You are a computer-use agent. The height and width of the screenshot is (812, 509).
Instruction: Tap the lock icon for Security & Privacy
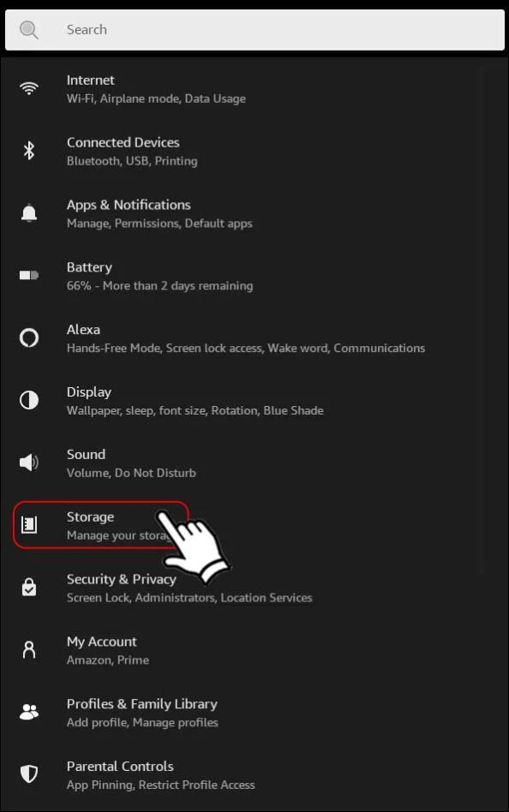[29, 587]
